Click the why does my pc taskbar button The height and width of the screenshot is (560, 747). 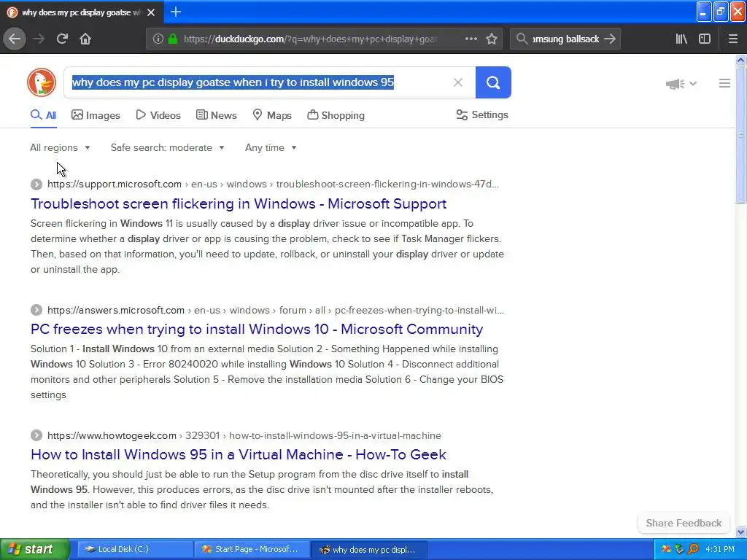point(369,549)
